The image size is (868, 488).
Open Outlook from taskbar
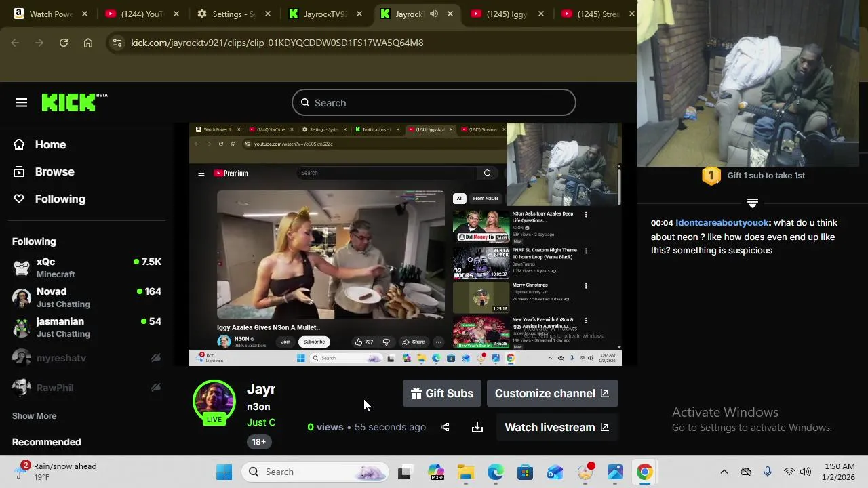[x=555, y=472]
